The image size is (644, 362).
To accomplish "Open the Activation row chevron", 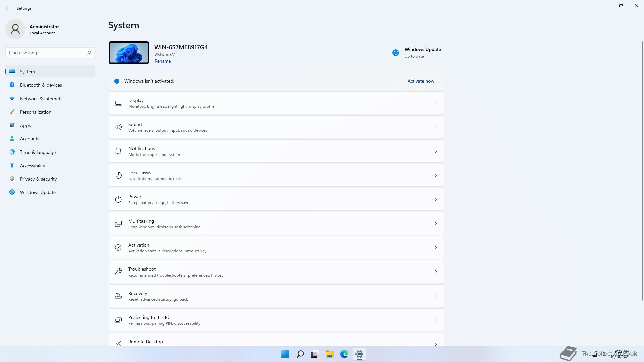I will (435, 248).
